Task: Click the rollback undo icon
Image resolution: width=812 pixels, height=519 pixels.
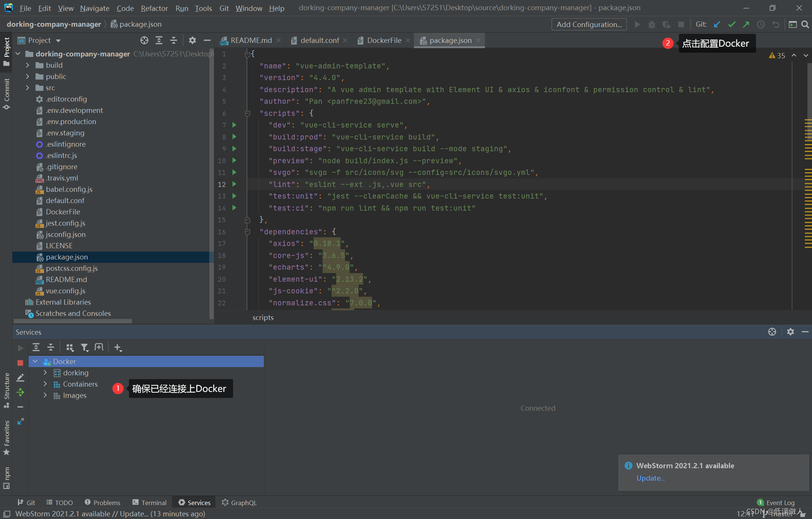Action: click(x=776, y=24)
